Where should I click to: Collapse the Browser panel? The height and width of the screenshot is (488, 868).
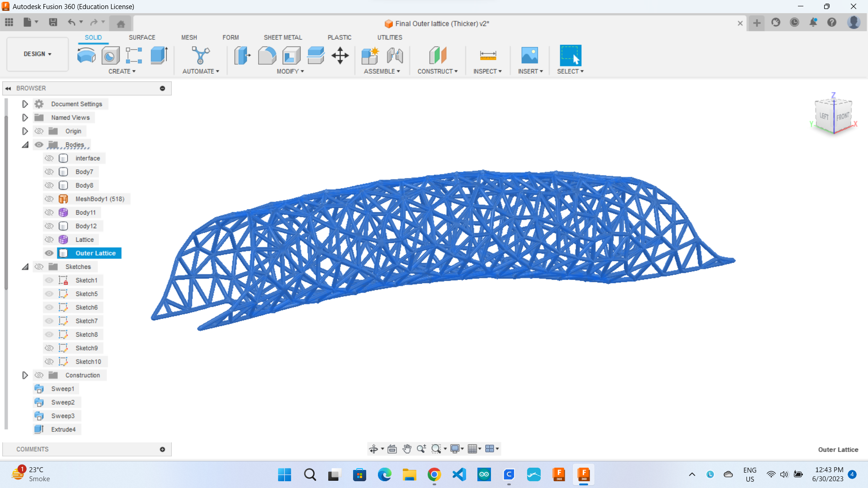point(8,88)
